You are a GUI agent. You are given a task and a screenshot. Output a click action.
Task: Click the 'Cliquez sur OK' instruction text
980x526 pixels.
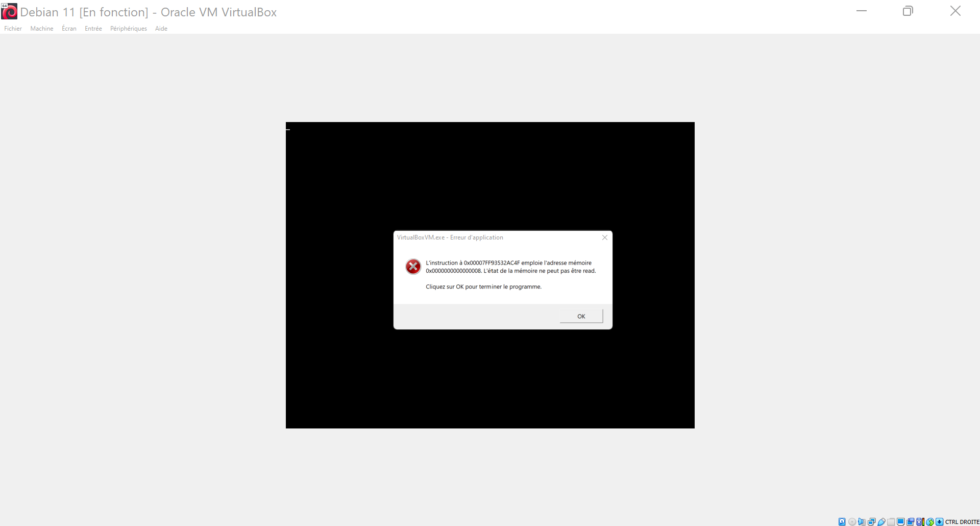pyautogui.click(x=483, y=286)
